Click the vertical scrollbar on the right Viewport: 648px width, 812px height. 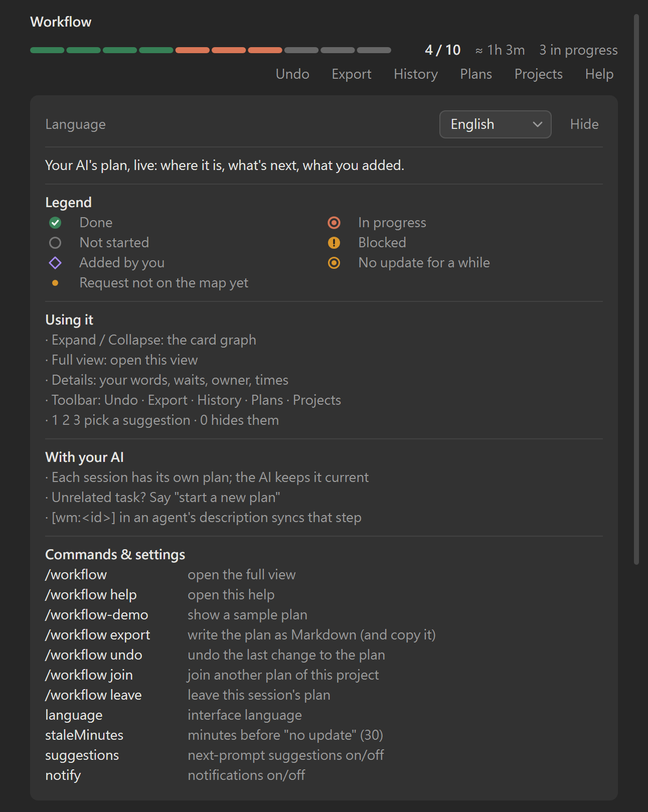coord(636,289)
